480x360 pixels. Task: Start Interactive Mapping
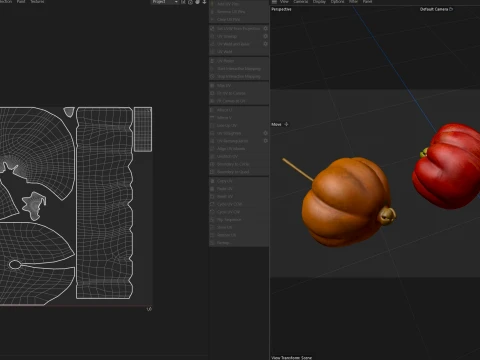coord(239,69)
